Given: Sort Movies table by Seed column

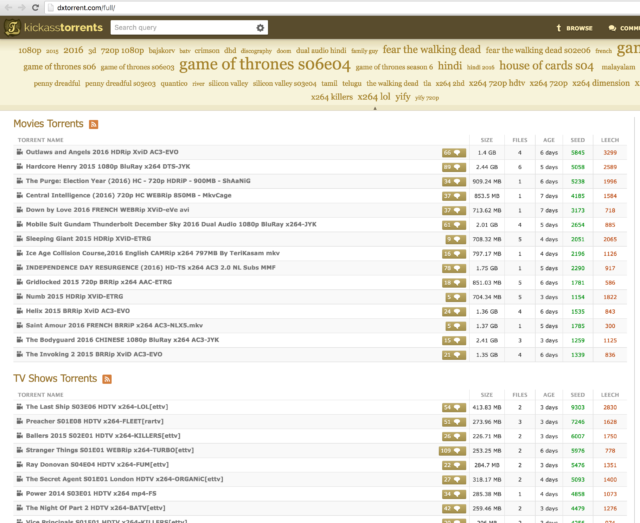Looking at the screenshot, I should 578,140.
